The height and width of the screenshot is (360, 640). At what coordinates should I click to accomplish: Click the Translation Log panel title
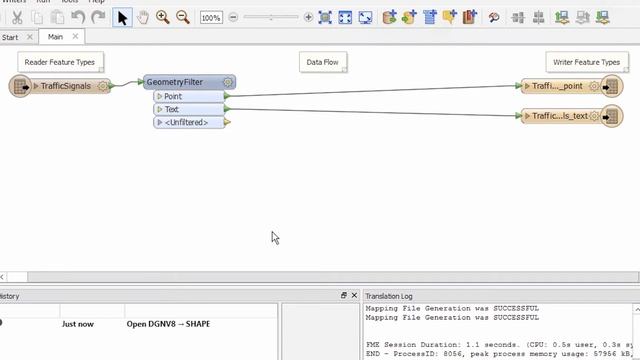[389, 296]
